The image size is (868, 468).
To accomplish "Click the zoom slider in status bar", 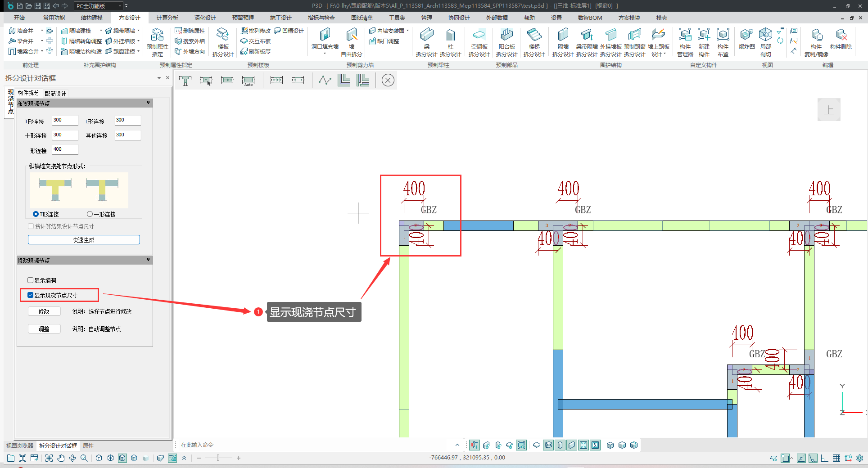I will 218,458.
